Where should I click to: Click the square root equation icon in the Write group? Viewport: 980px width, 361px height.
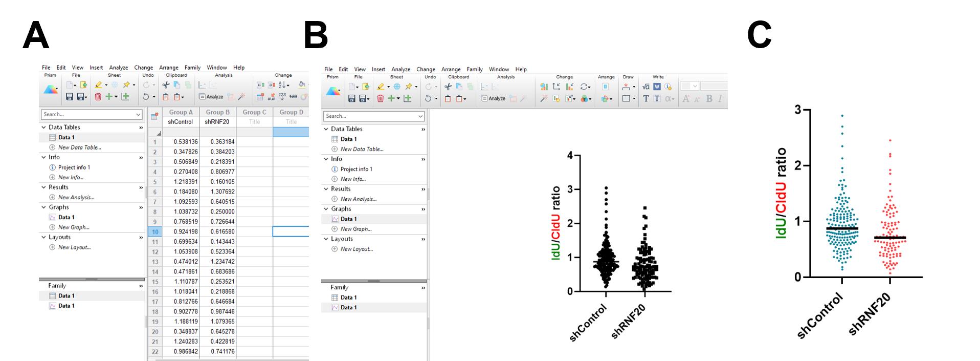(x=646, y=87)
